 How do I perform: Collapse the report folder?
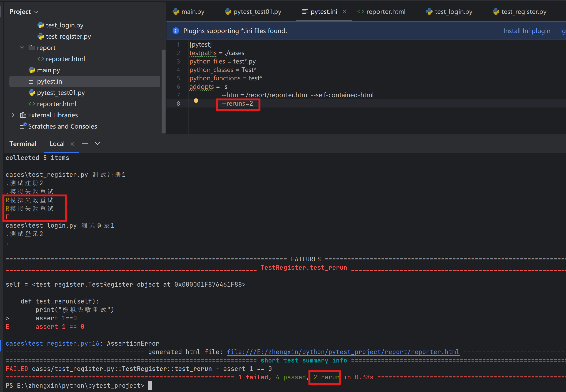tap(22, 48)
